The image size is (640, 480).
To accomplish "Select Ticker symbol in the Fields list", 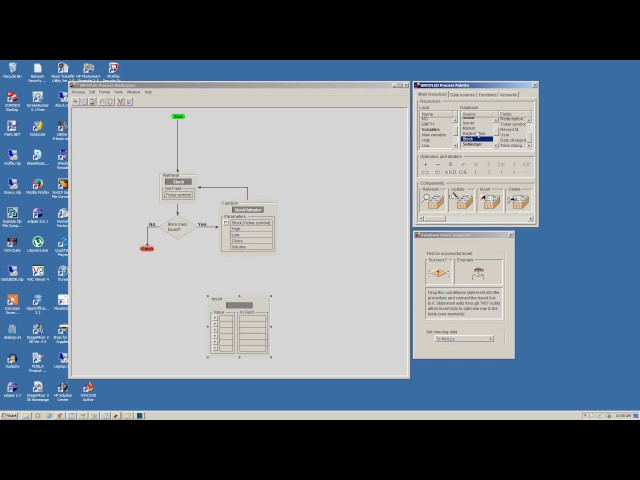I will pyautogui.click(x=513, y=124).
